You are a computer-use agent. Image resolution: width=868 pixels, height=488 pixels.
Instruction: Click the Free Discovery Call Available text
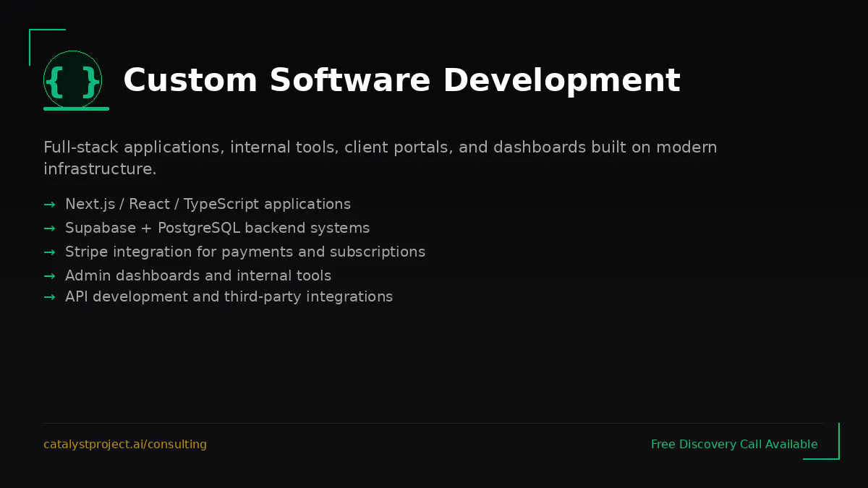(x=734, y=445)
